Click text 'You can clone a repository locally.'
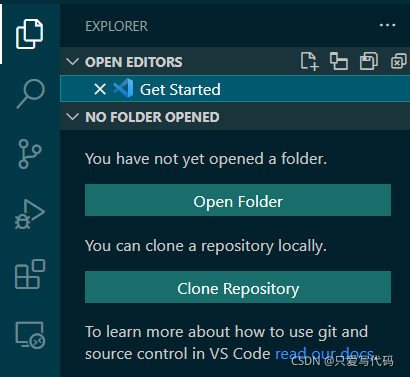Viewport: 410px width, 377px height. pos(206,246)
